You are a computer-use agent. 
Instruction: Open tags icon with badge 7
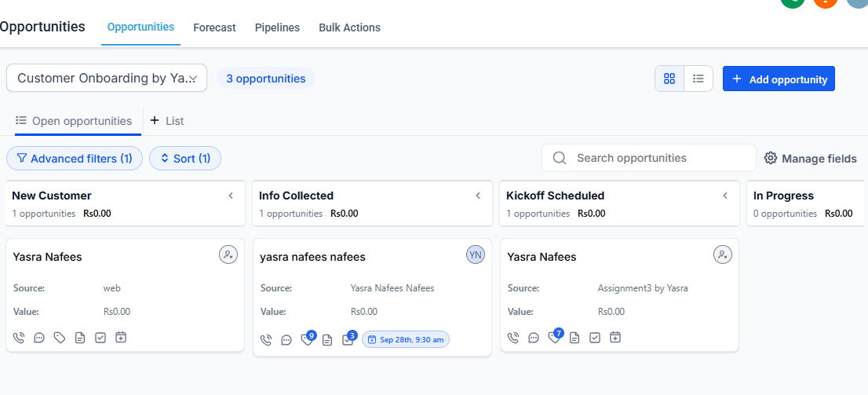(x=555, y=336)
